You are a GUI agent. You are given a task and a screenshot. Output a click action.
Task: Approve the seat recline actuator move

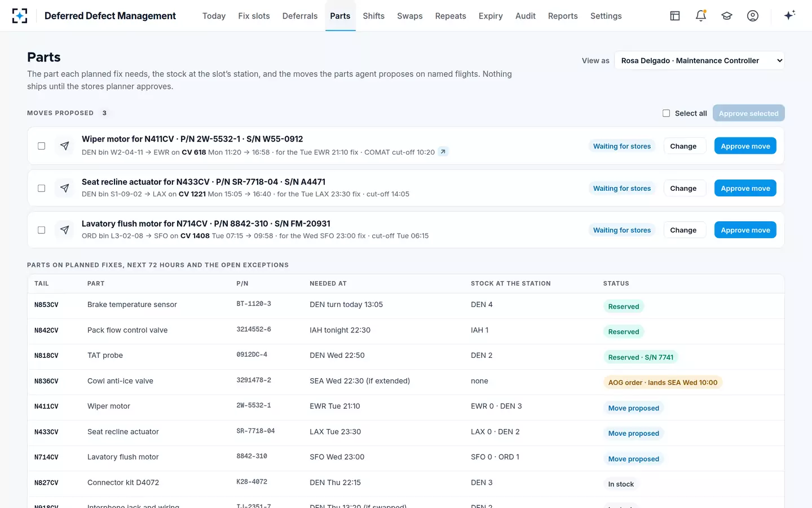coord(745,188)
